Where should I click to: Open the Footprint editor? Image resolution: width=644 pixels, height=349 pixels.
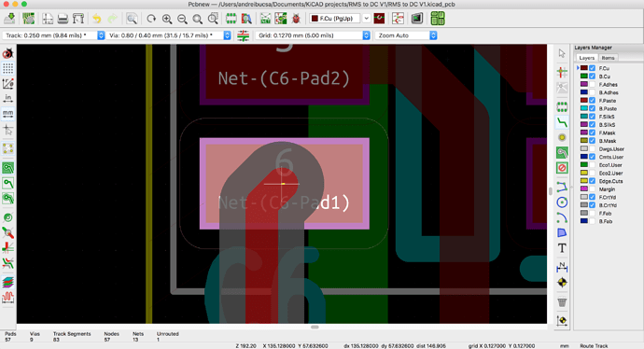(231, 19)
